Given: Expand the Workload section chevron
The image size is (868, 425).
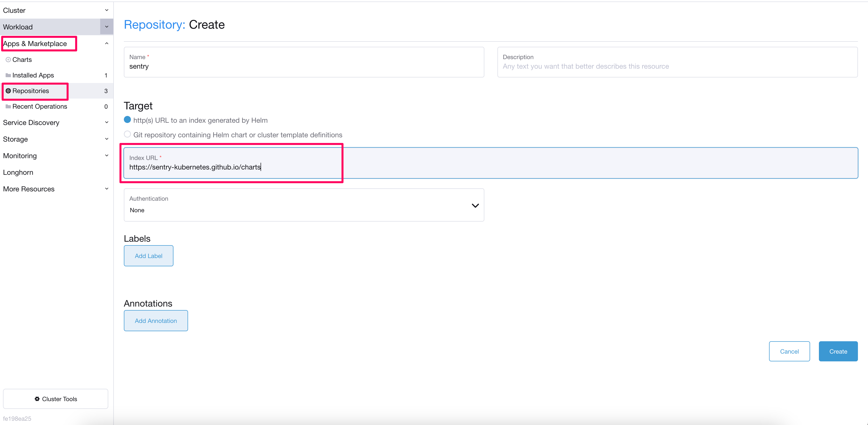Looking at the screenshot, I should click(x=106, y=27).
